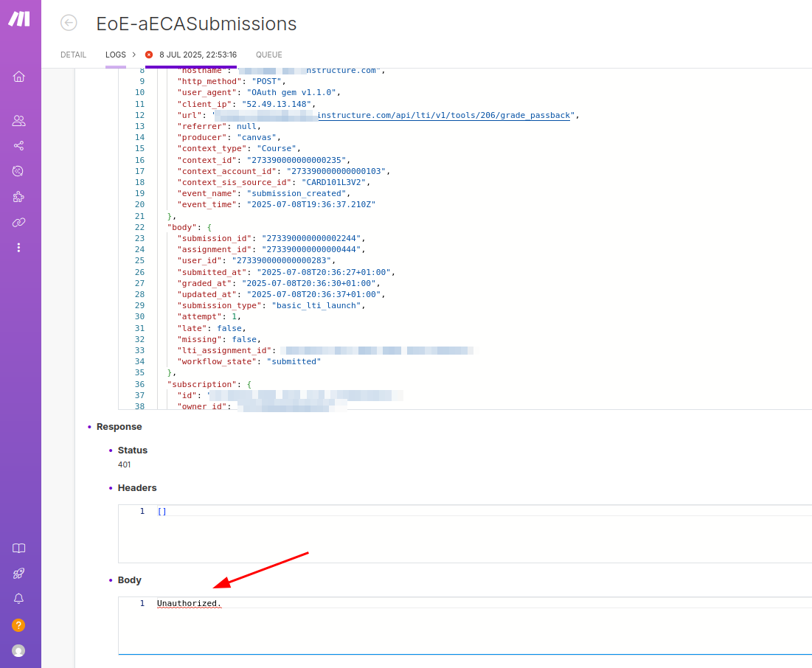Image resolution: width=812 pixels, height=668 pixels.
Task: Select the 8 JUL 2025, 22:53:16 log entry
Action: (197, 55)
